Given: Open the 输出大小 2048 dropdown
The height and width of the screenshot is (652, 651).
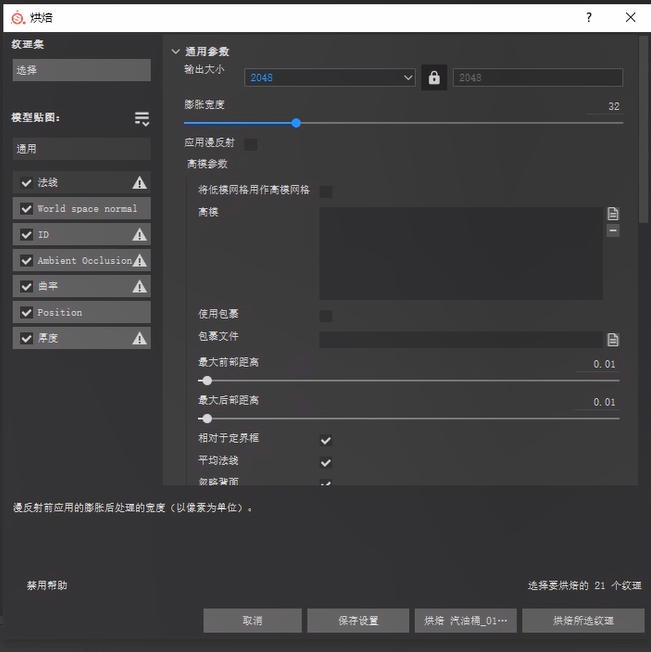Looking at the screenshot, I should 329,77.
